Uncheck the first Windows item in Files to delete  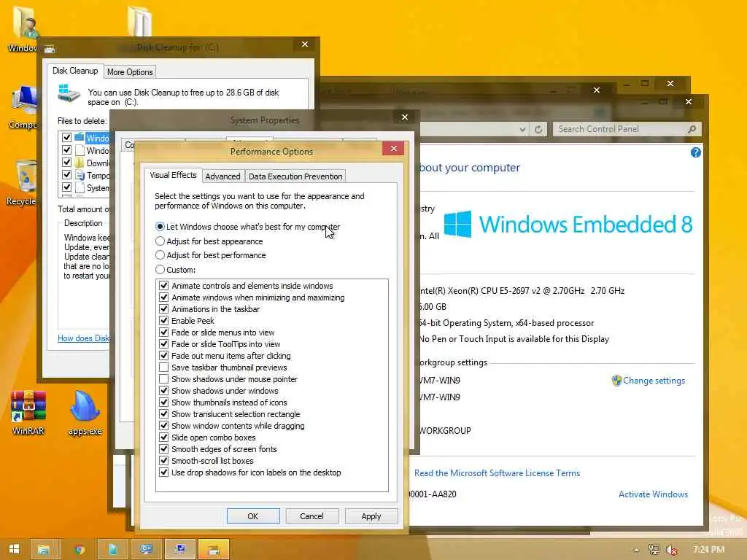coord(66,138)
